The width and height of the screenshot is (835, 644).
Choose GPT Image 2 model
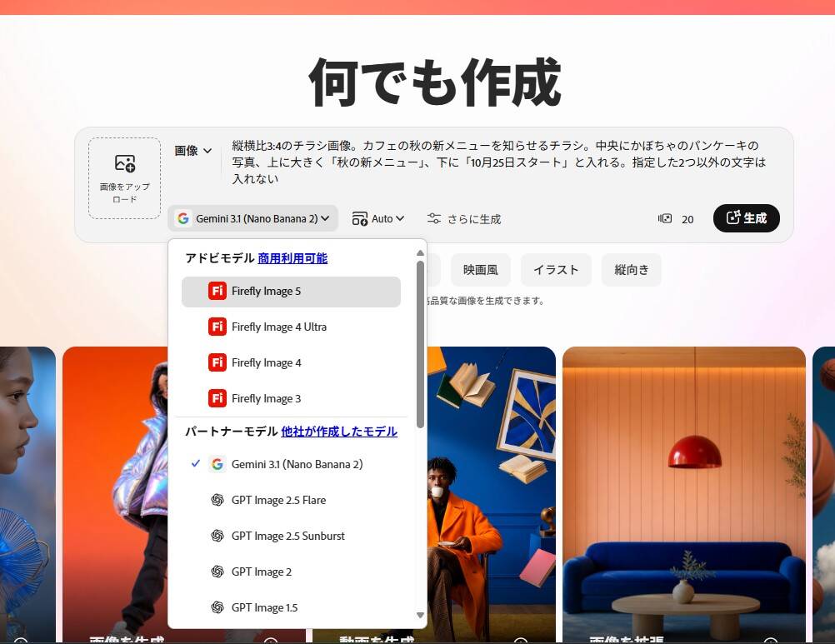point(292,572)
